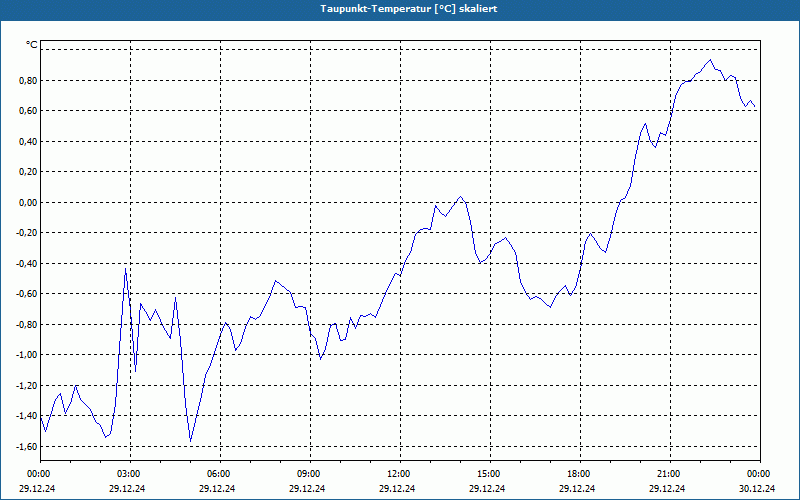
Task: Pick the positive 0,20 y-axis value
Action: pyautogui.click(x=28, y=172)
